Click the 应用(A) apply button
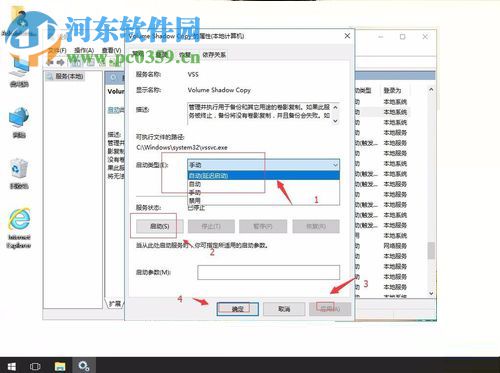 330,309
